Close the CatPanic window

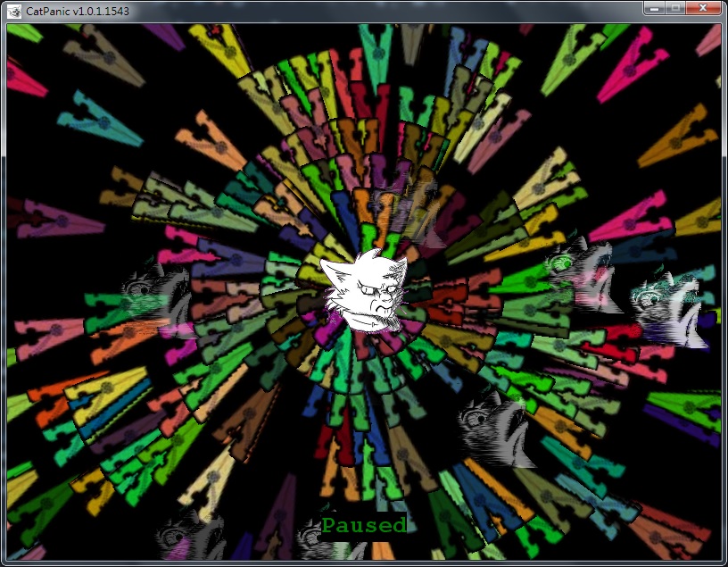(702, 8)
